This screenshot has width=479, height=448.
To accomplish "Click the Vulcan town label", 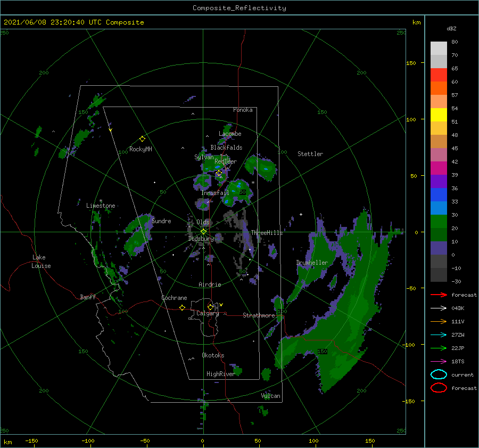I will (x=271, y=396).
